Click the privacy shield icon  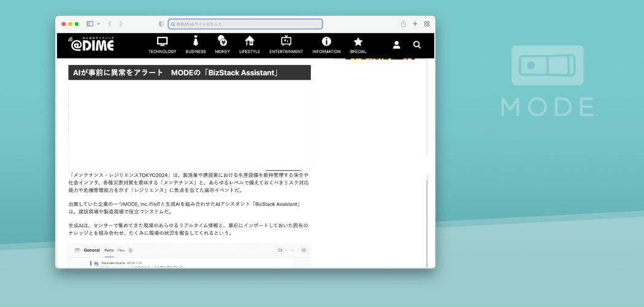coord(161,24)
